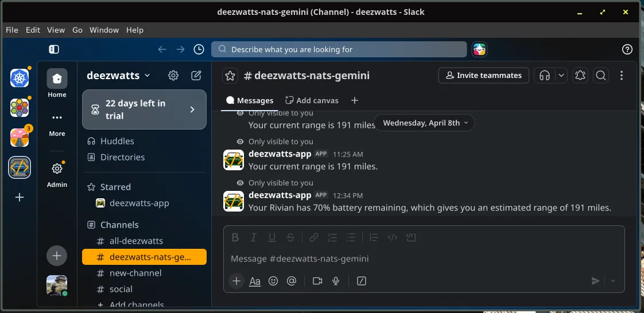Open the Edit menu
Viewport: 644px width, 313px height.
[x=33, y=30]
